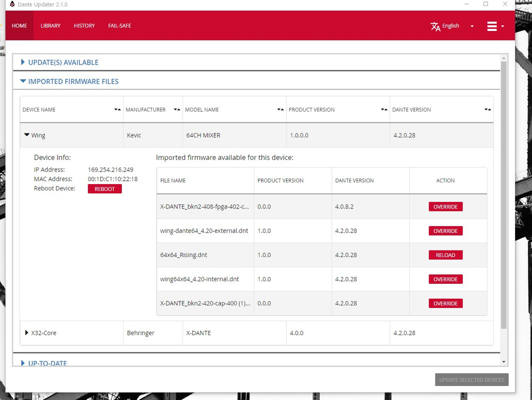Viewport: 532px width, 400px height.
Task: Open the Library tab
Action: [x=51, y=25]
